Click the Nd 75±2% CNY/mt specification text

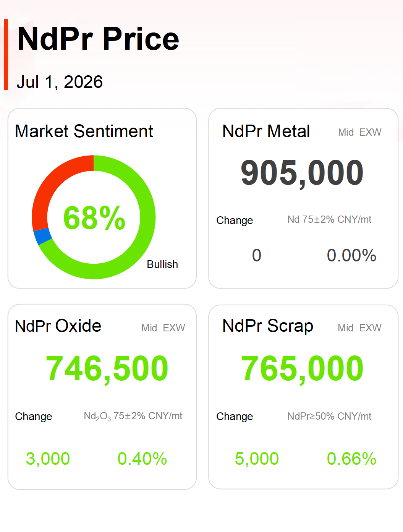click(x=329, y=219)
